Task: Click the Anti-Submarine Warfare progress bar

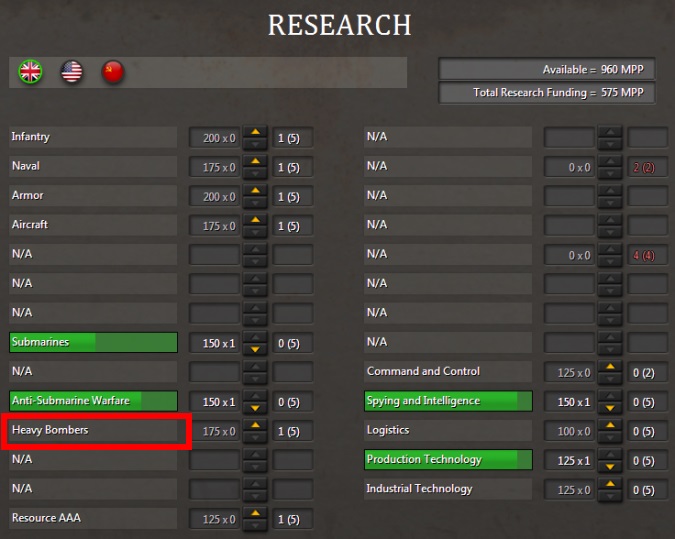Action: click(93, 401)
